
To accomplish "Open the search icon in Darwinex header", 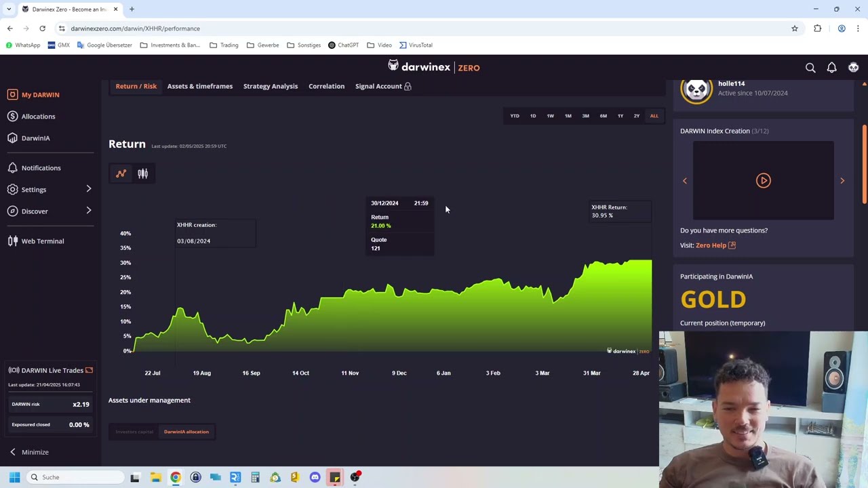I will pos(810,68).
